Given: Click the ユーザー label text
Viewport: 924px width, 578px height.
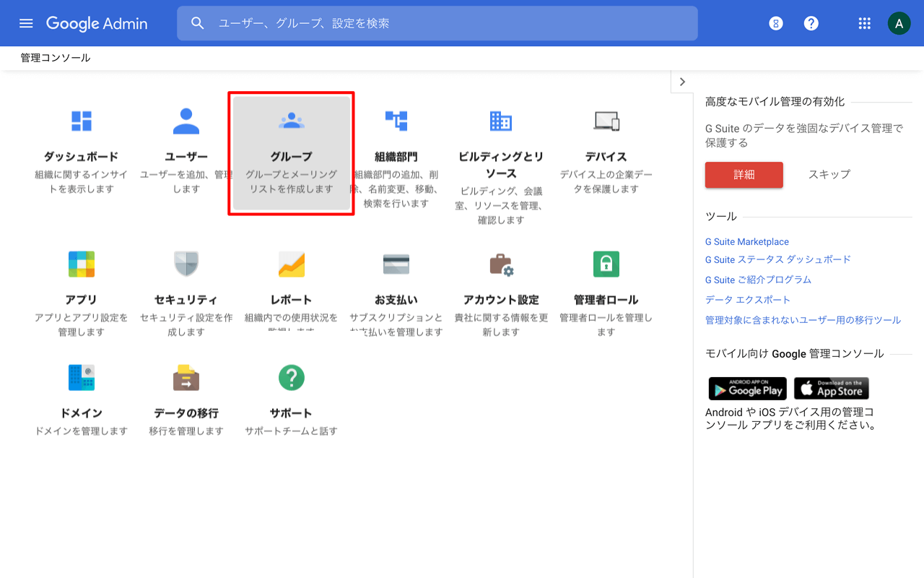Looking at the screenshot, I should (x=186, y=157).
